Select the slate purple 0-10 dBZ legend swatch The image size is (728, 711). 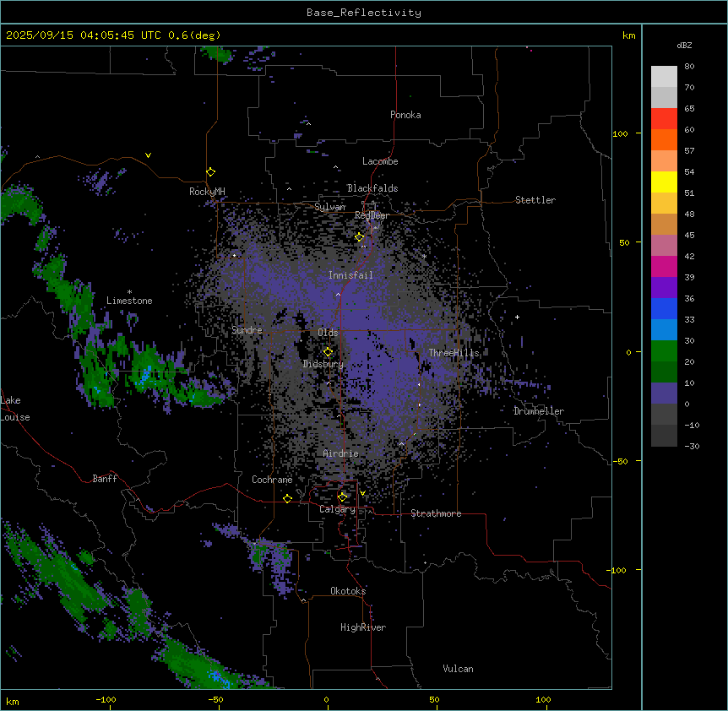point(664,393)
